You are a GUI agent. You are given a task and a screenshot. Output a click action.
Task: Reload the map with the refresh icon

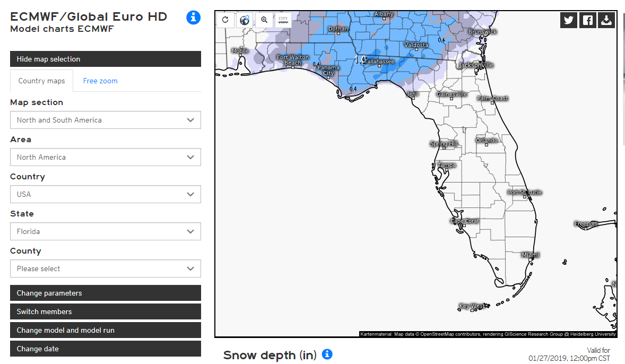tap(225, 20)
